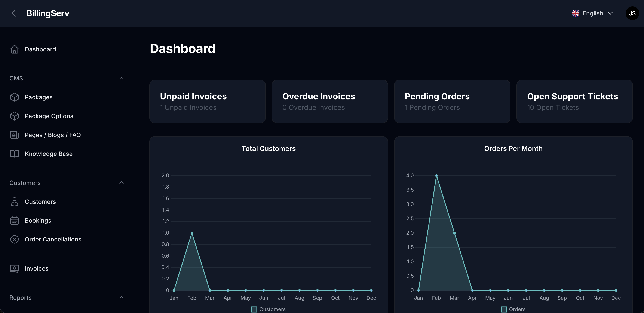Click the Bookings calendar icon
Image resolution: width=644 pixels, height=313 pixels.
tap(15, 221)
